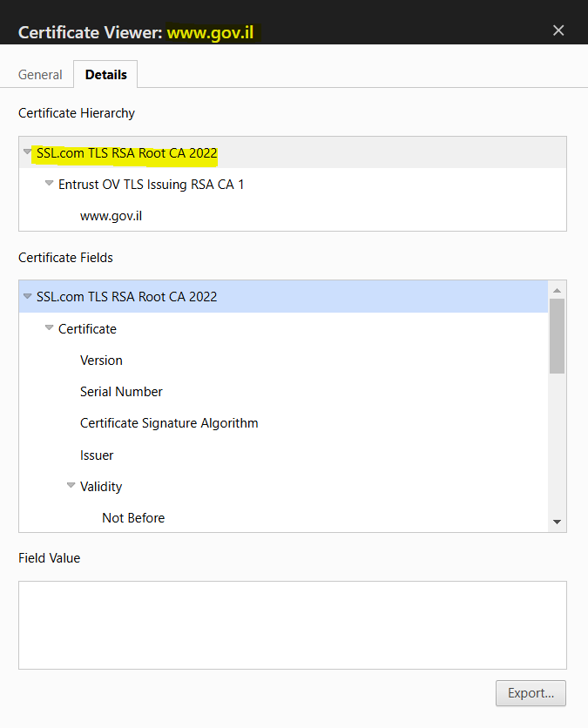The width and height of the screenshot is (588, 728).
Task: Click the Certificate Fields scrollbar thumb
Action: (557, 335)
